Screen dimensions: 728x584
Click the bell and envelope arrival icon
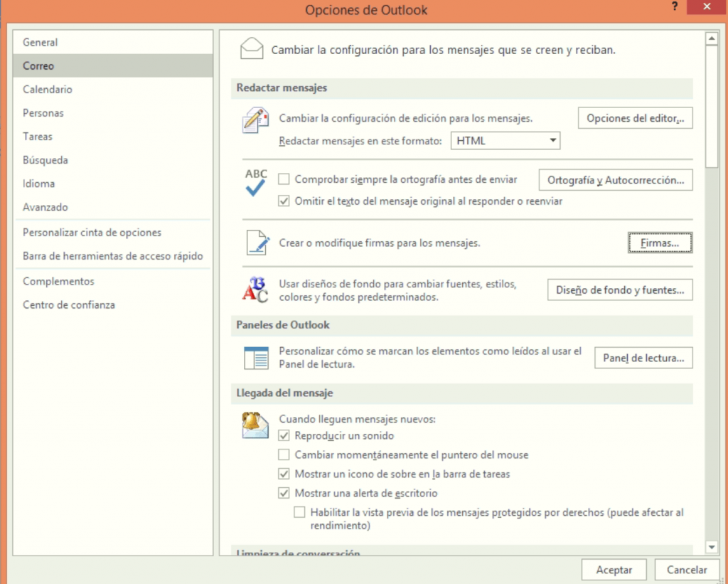tap(255, 425)
